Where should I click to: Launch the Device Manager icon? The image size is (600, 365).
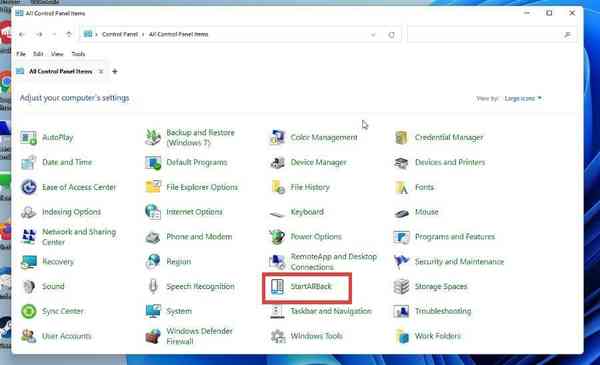[x=277, y=162]
